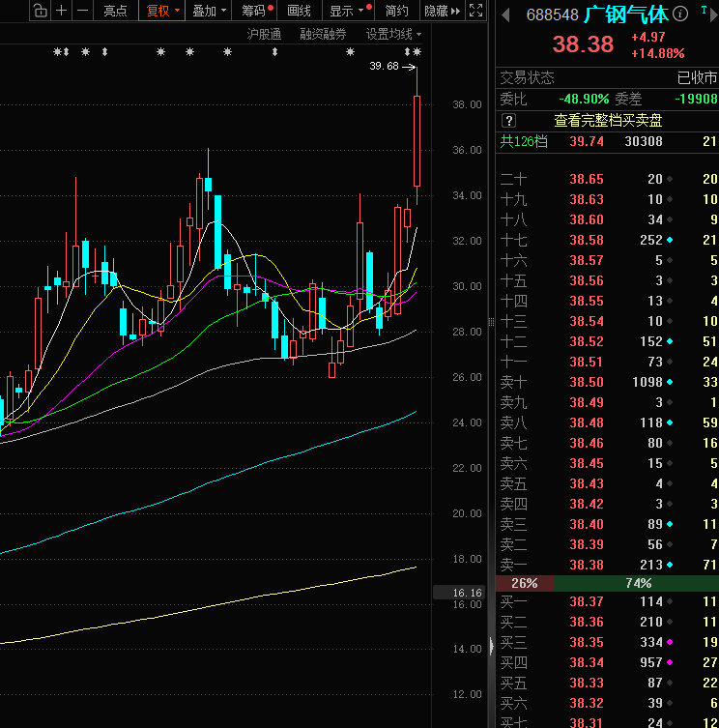The image size is (719, 728).
Task: Click the fullscreen expand icon
Action: click(x=475, y=11)
